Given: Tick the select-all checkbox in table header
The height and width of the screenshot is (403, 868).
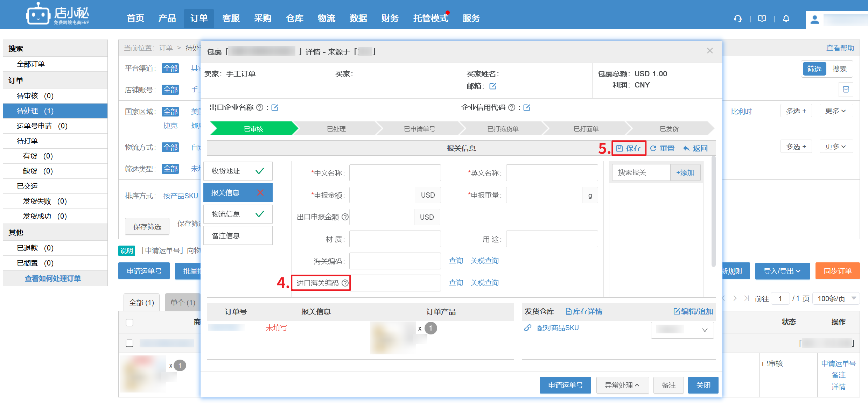Looking at the screenshot, I should (129, 322).
